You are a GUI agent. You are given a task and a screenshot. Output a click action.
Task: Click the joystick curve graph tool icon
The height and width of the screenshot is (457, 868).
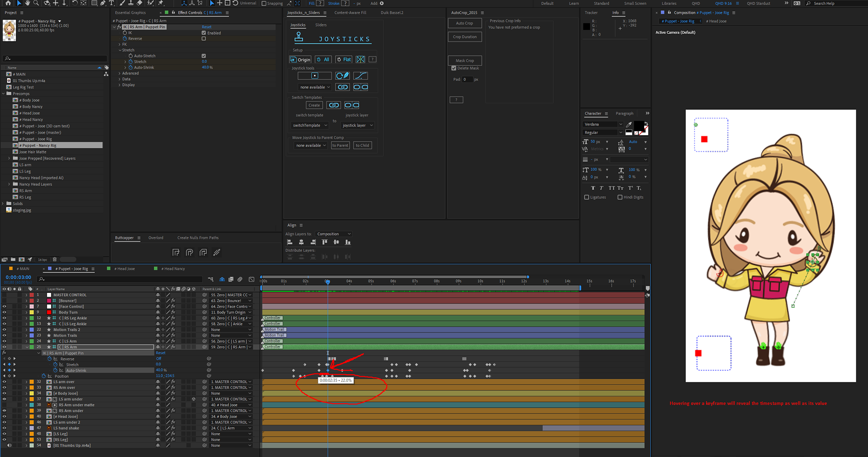coord(360,75)
